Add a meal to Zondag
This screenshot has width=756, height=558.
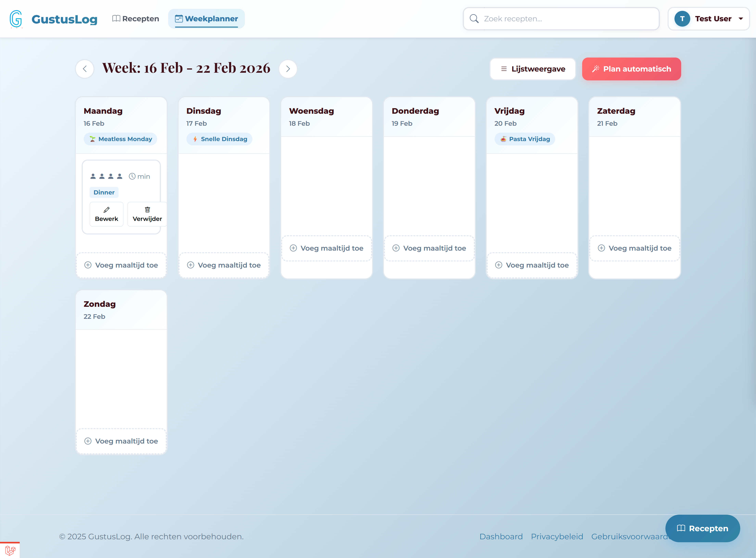point(121,441)
